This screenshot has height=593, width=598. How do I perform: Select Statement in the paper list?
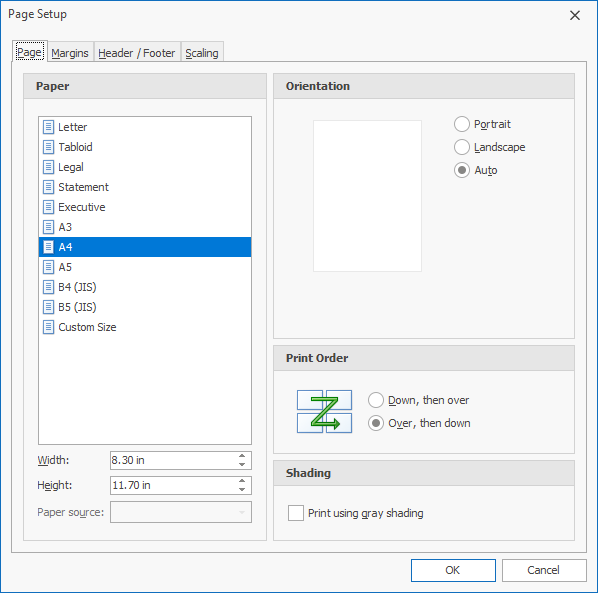tap(145, 187)
